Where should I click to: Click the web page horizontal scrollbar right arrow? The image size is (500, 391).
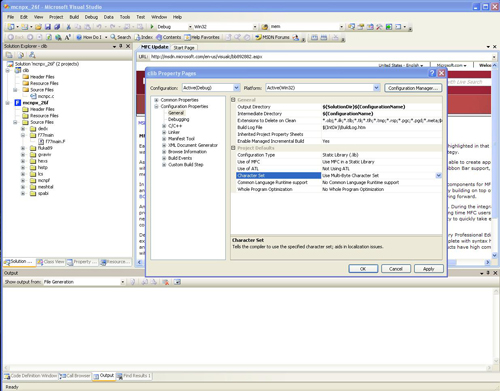(x=488, y=262)
